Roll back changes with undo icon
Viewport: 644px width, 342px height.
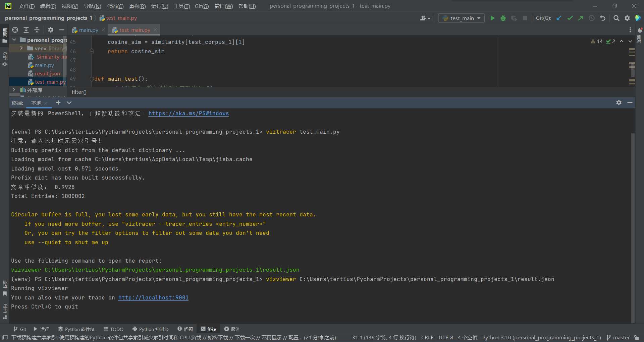[x=603, y=18]
